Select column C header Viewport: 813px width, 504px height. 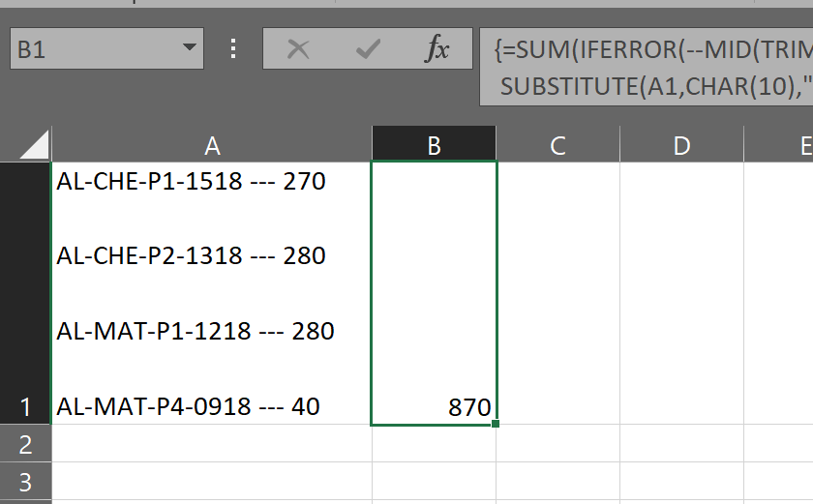557,145
